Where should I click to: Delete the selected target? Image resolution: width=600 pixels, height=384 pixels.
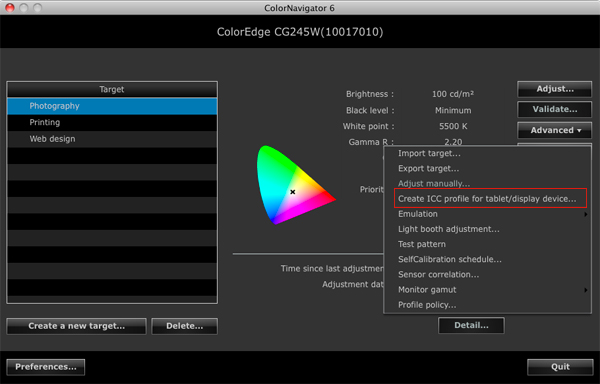click(184, 326)
